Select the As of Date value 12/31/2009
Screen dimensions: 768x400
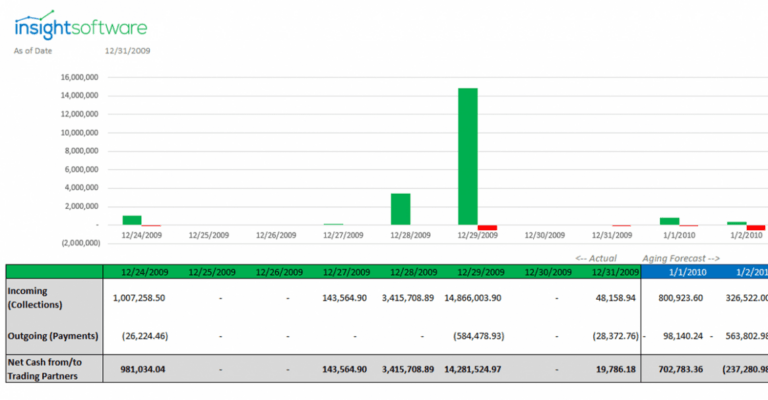(128, 50)
